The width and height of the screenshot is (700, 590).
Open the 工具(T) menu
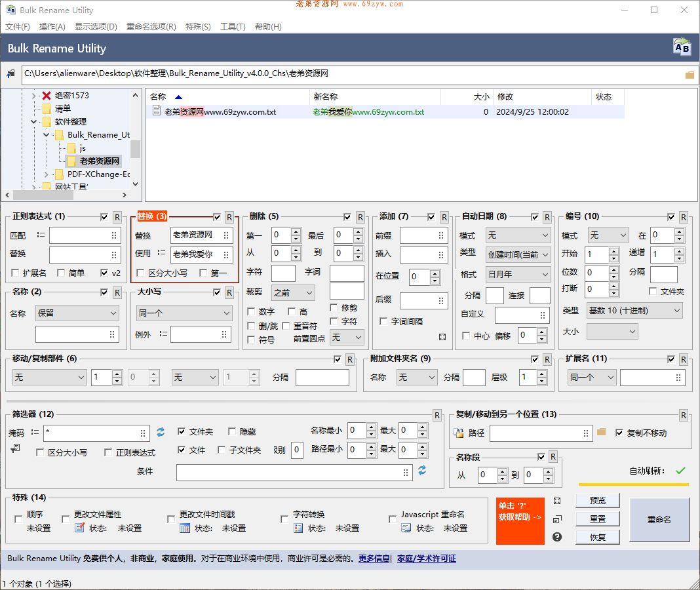[x=233, y=27]
